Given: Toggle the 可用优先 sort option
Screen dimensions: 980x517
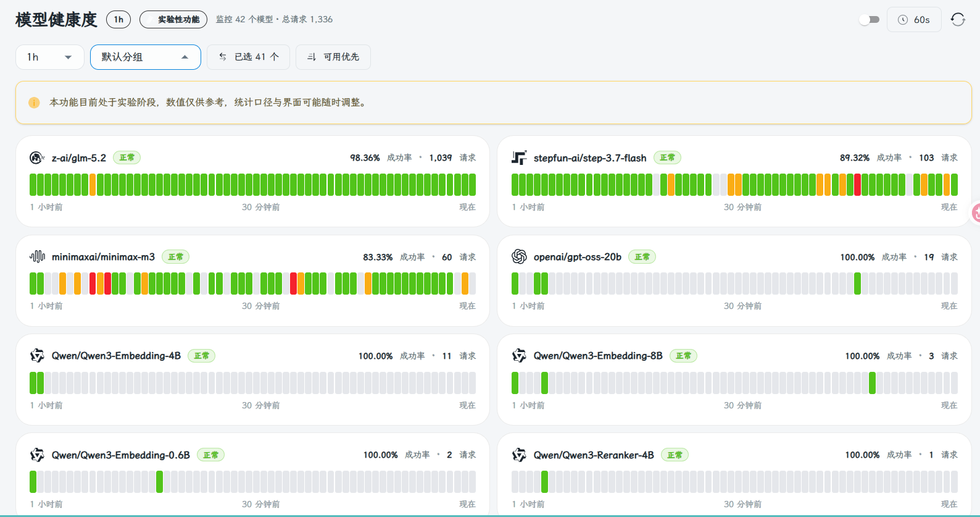Looking at the screenshot, I should (333, 57).
